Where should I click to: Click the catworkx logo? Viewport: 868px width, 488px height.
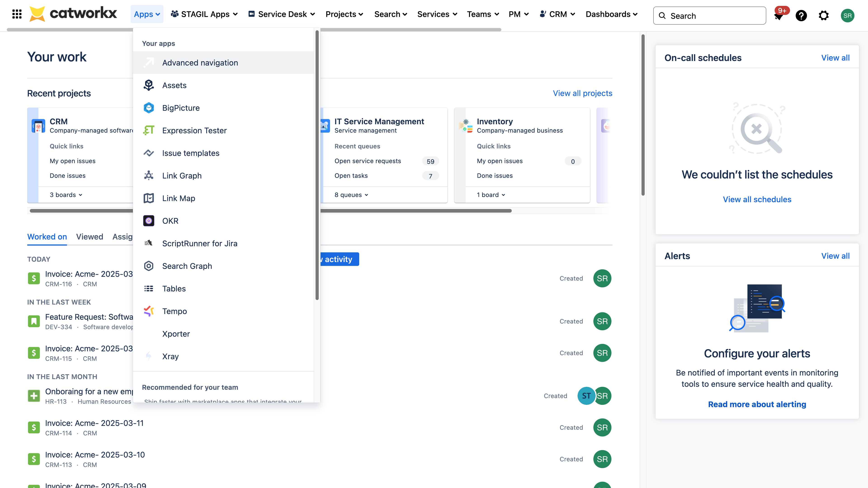point(73,14)
